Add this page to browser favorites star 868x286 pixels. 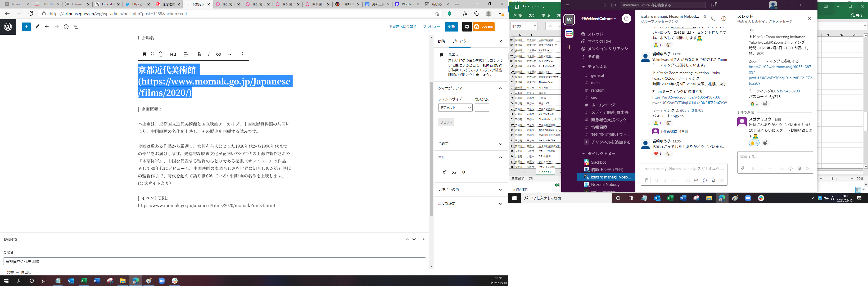tap(437, 14)
